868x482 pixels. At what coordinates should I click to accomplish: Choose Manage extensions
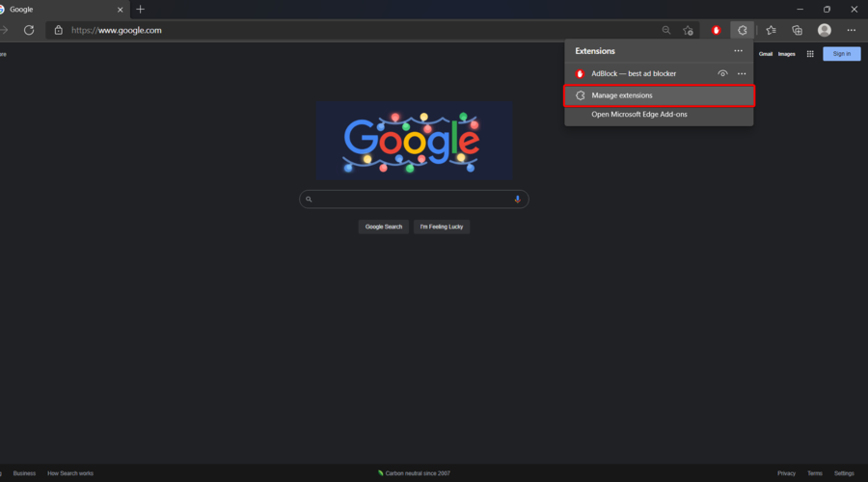coord(659,95)
